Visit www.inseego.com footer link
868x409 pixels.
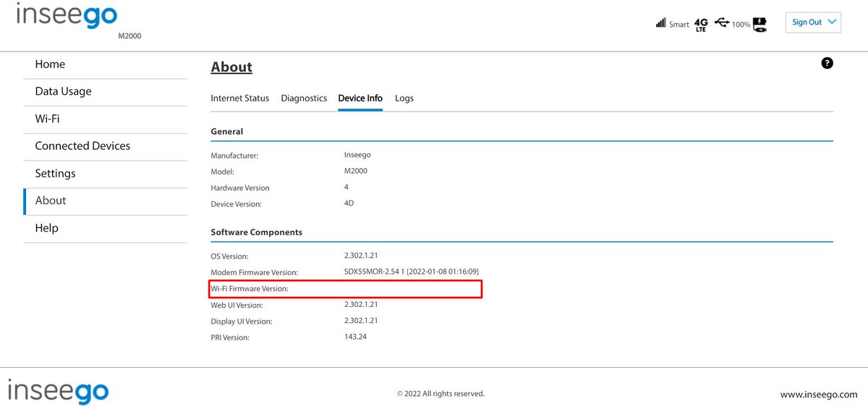pos(819,395)
